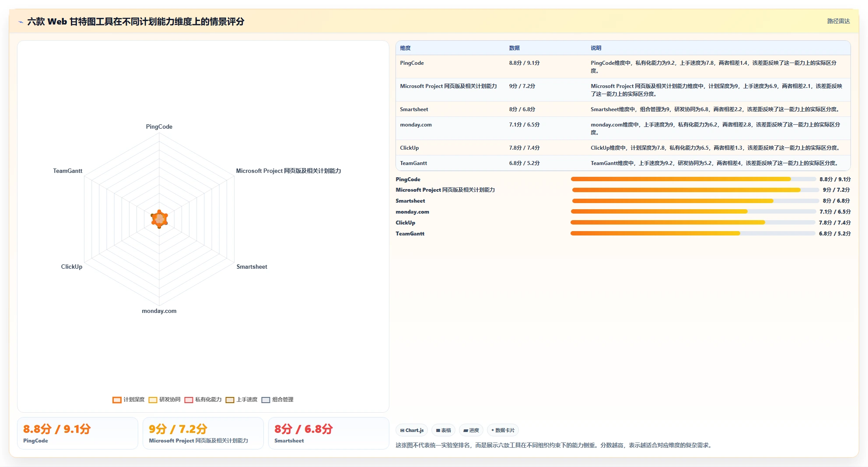
Task: Toggle the 研发协同 legend swatch
Action: [153, 400]
